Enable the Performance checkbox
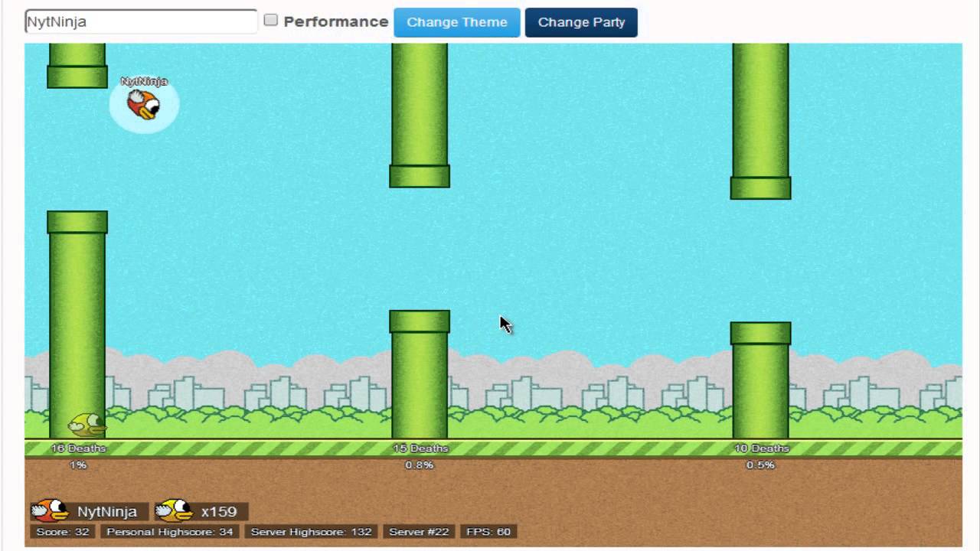Image resolution: width=980 pixels, height=551 pixels. click(271, 21)
